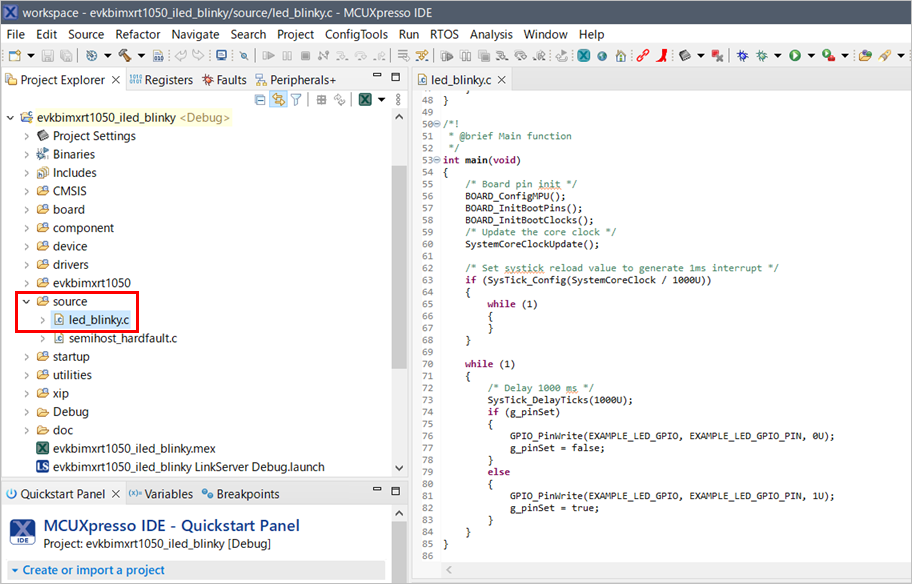Switch to the Faults tab

coord(224,80)
